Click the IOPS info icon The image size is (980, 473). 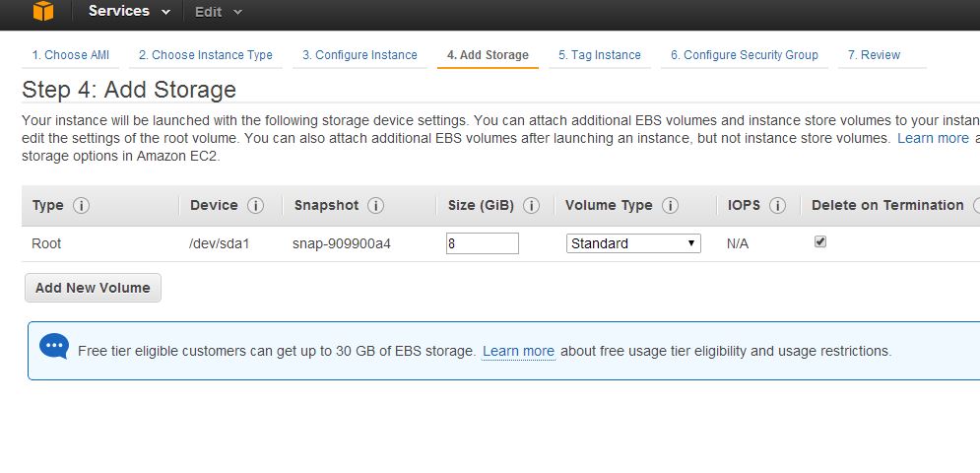click(777, 205)
